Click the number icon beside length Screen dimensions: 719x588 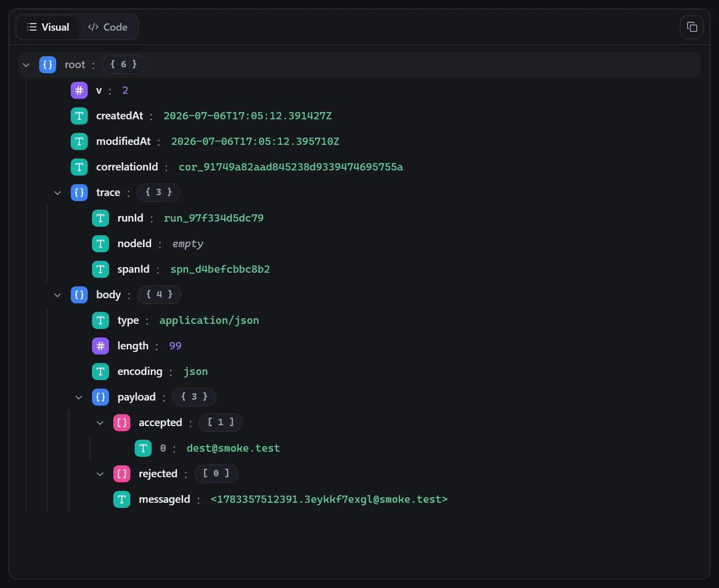coord(101,346)
